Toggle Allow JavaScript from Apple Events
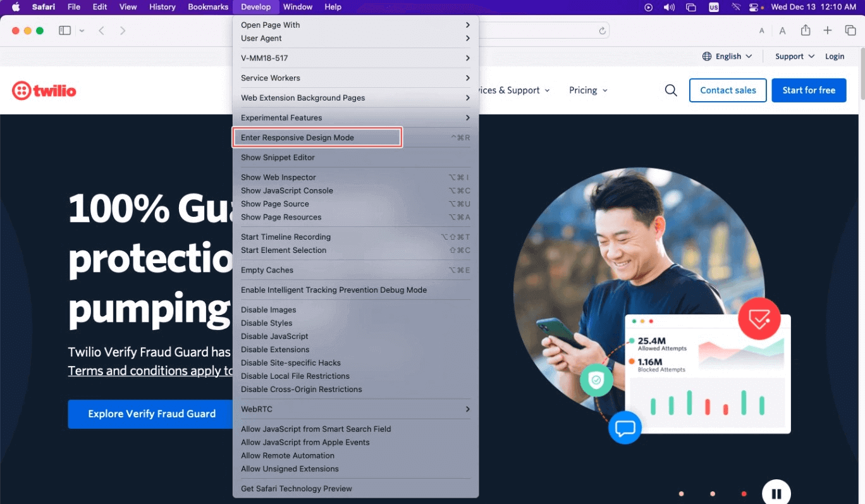 pyautogui.click(x=355, y=442)
